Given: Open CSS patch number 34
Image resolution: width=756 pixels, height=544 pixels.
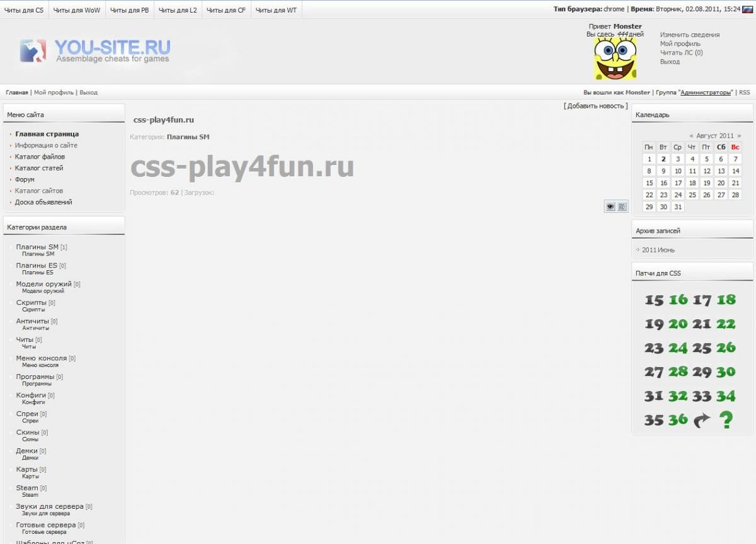Looking at the screenshot, I should pos(726,395).
